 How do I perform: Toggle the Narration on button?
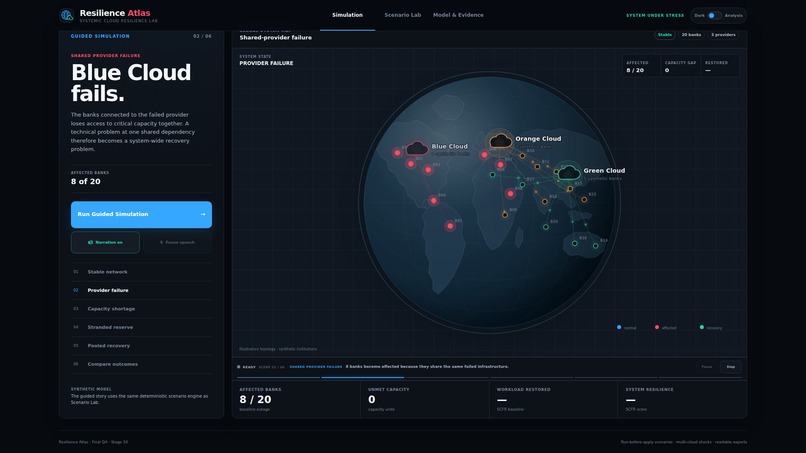[x=105, y=242]
